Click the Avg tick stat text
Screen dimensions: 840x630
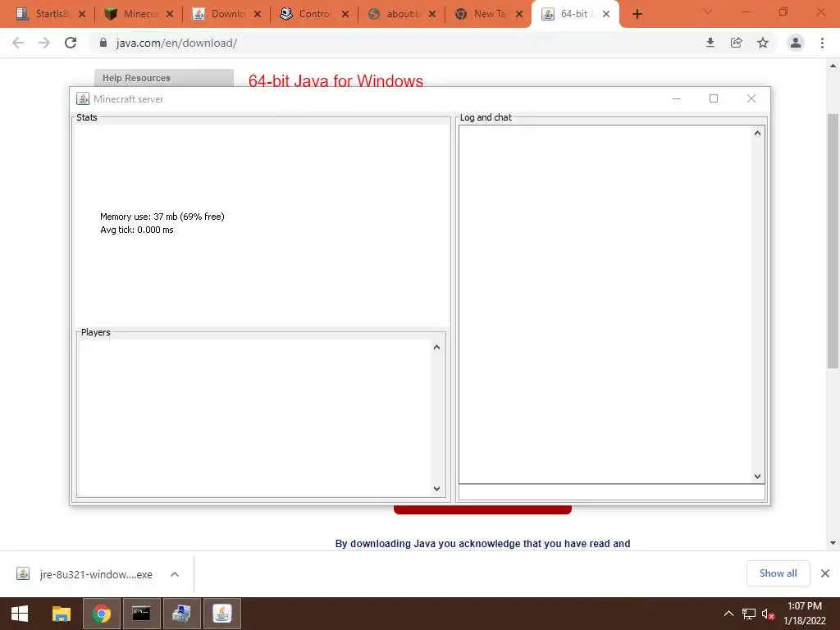pos(137,230)
